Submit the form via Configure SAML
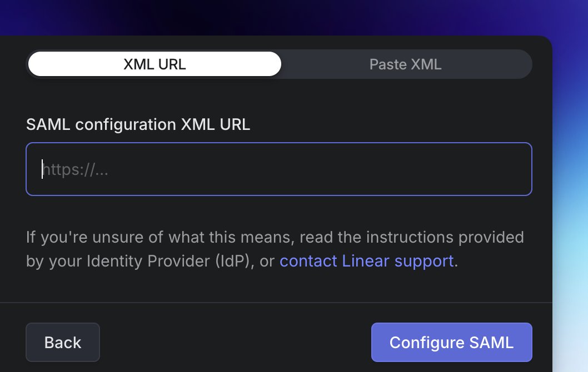This screenshot has width=588, height=372. coord(451,342)
